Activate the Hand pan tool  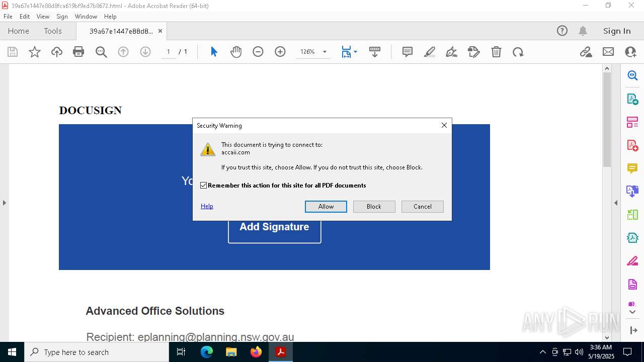(x=236, y=52)
